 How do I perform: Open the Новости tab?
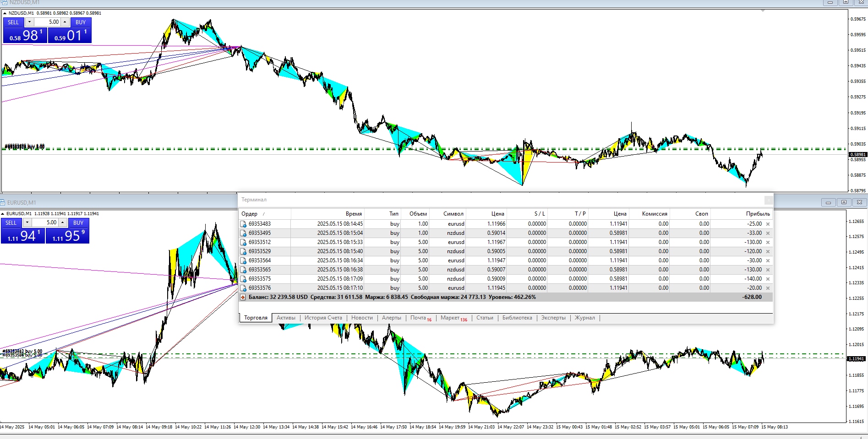click(x=362, y=318)
